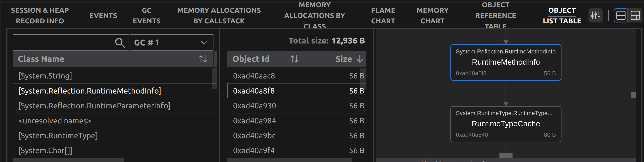
Task: Sort Class Name column via its sort icon
Action: tap(203, 59)
